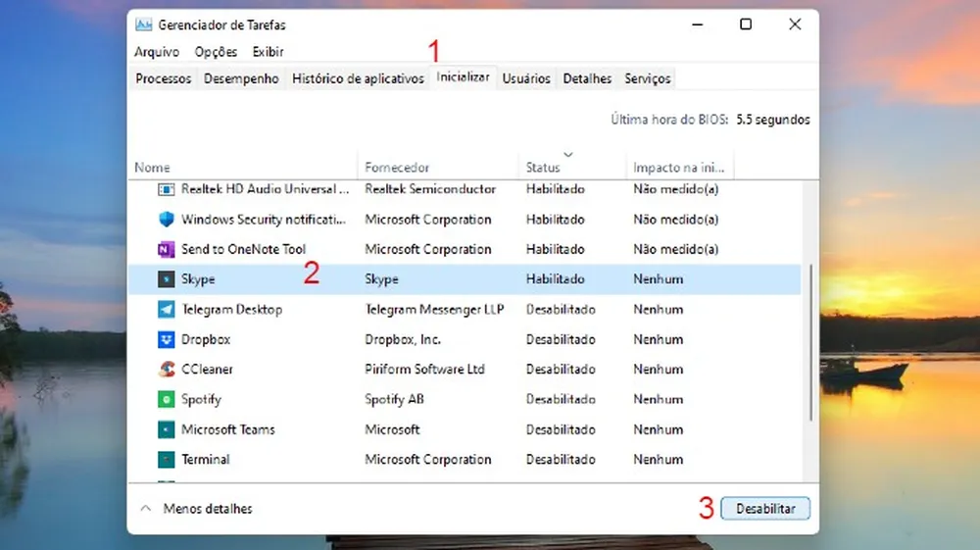Click the Send to OneNote Tool icon
980x550 pixels.
tap(166, 249)
